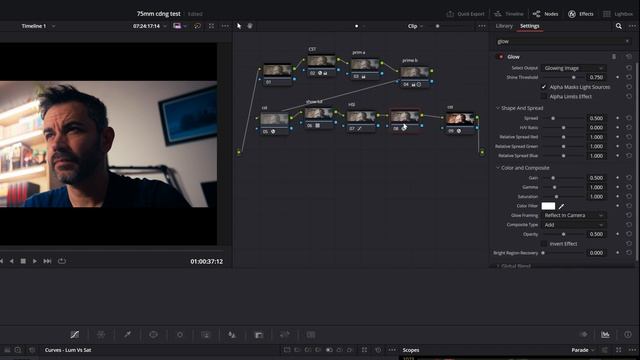Viewport: 640px width, 360px height.
Task: Reset the Shine Threshold value
Action: [629, 77]
